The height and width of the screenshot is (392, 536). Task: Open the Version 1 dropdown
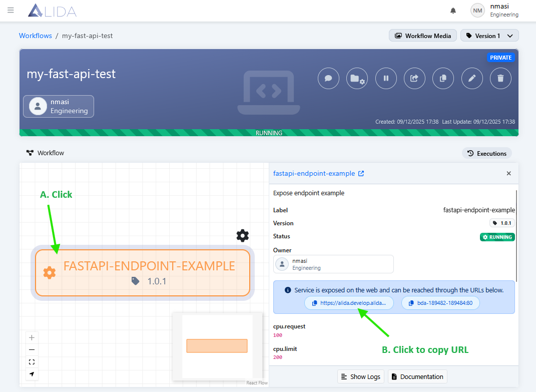click(489, 36)
